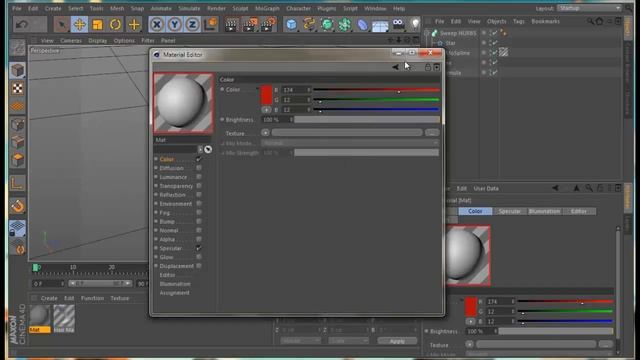Click the red color swatch in Material Editor
Viewport: 640px width, 360px height.
pyautogui.click(x=267, y=95)
